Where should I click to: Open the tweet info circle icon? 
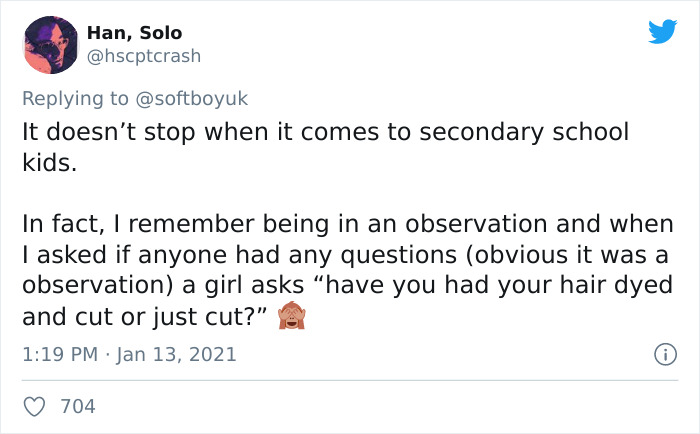[666, 355]
